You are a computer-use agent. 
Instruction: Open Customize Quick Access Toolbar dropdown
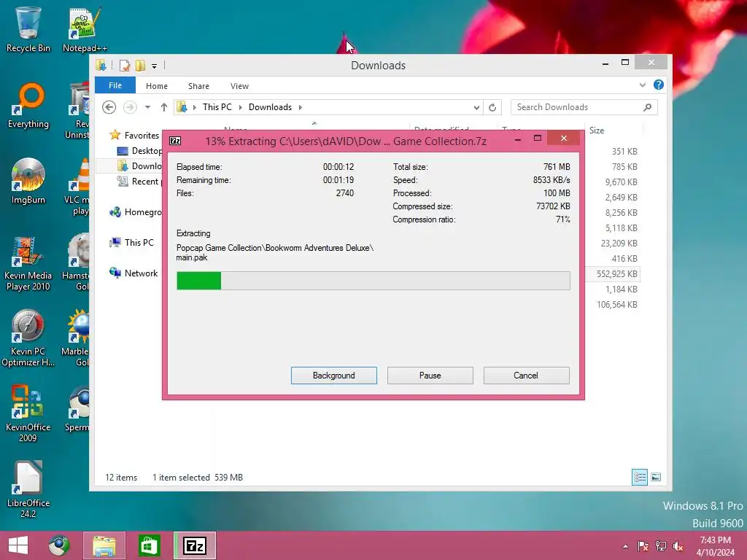coord(155,66)
